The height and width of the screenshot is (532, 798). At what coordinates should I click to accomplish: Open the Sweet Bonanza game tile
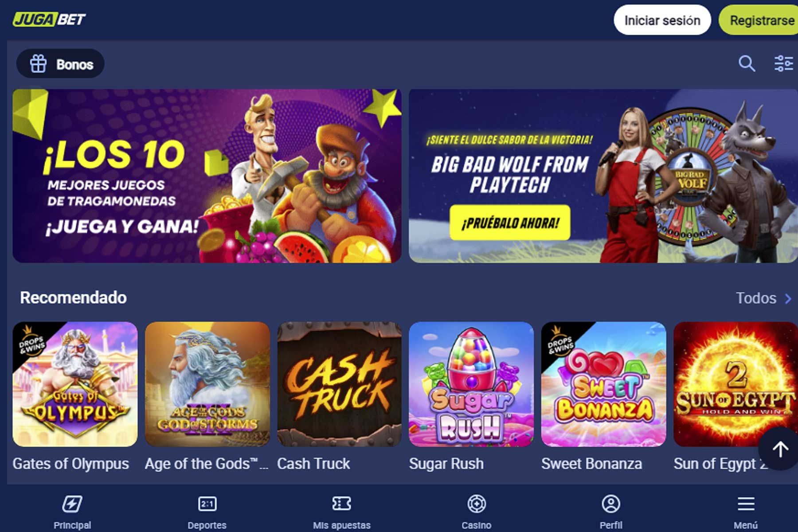point(603,384)
